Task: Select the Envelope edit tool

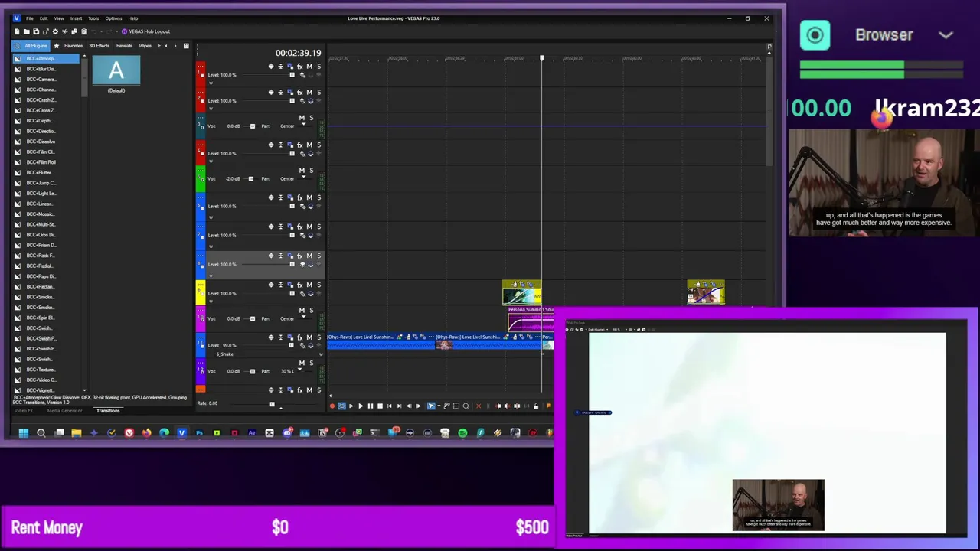Action: click(446, 406)
